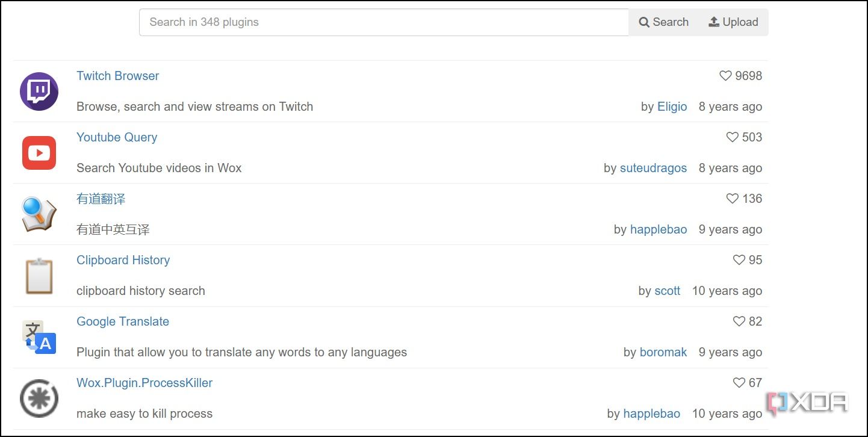Click the clipboard icon next to Clipboard History
Image resolution: width=868 pixels, height=437 pixels.
[39, 276]
